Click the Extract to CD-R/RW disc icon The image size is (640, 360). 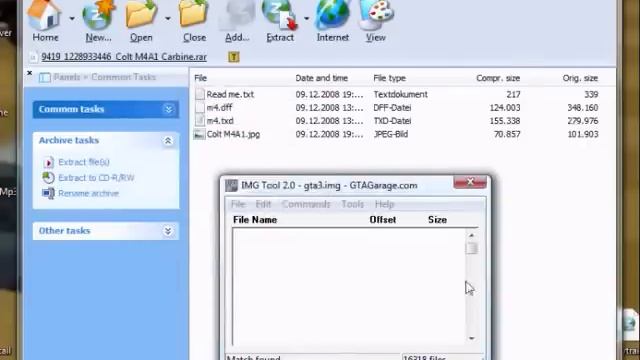point(48,178)
